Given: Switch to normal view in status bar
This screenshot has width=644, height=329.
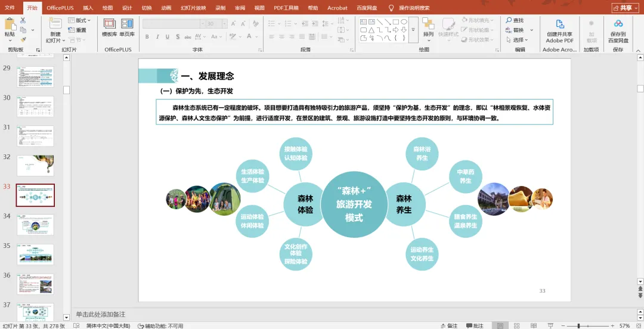Looking at the screenshot, I should (x=500, y=325).
